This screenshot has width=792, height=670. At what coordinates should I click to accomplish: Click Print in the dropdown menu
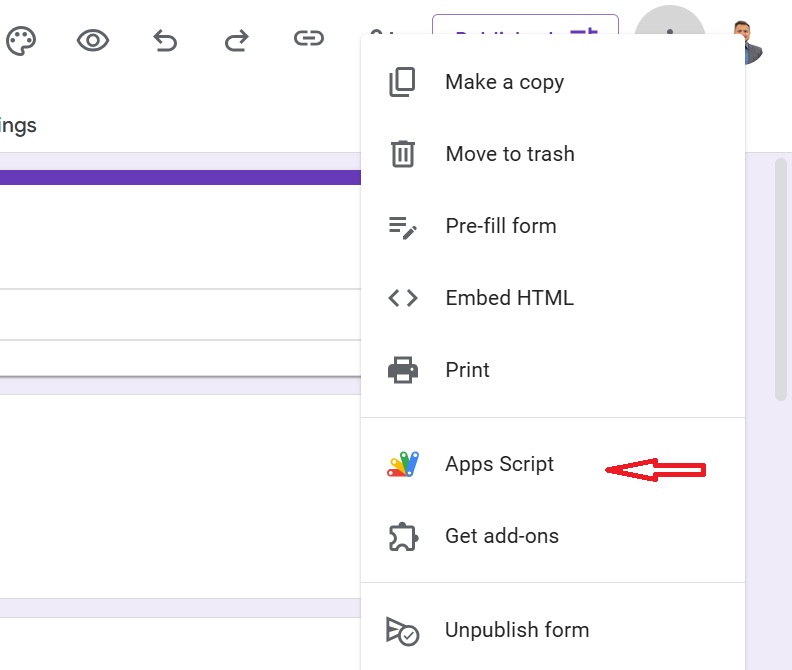click(467, 370)
